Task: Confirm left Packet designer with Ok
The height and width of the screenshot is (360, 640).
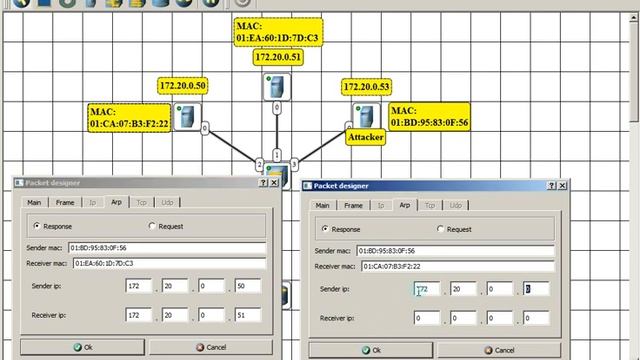Action: pos(82,347)
